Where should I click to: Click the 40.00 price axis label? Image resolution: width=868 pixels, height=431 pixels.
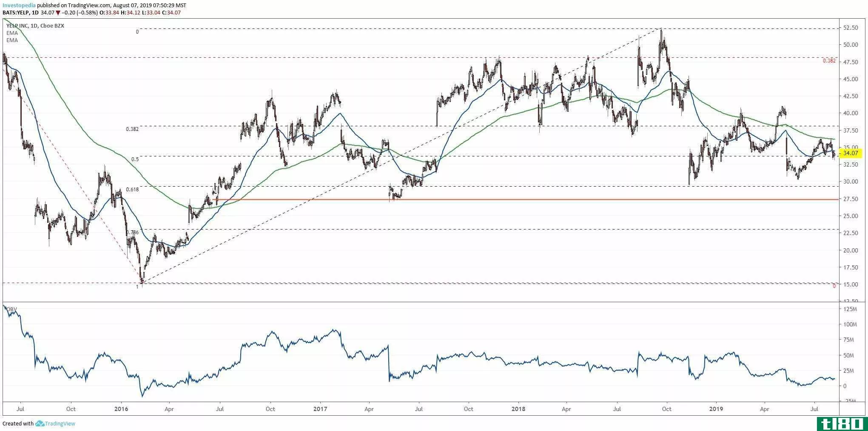pos(850,113)
